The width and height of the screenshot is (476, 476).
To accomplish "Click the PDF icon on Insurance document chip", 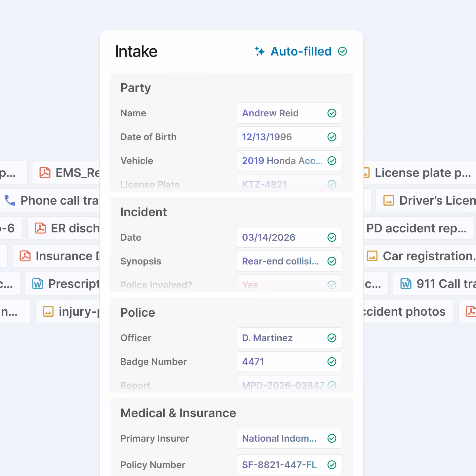I will coord(25,256).
